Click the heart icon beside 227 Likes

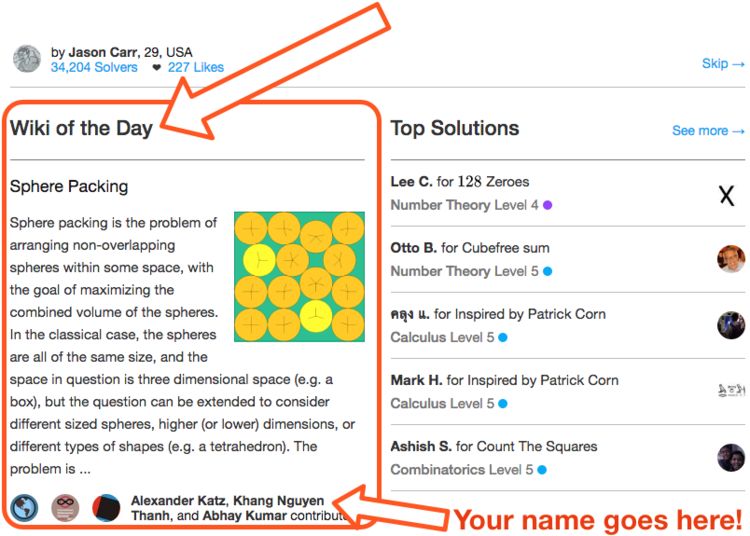[x=156, y=67]
